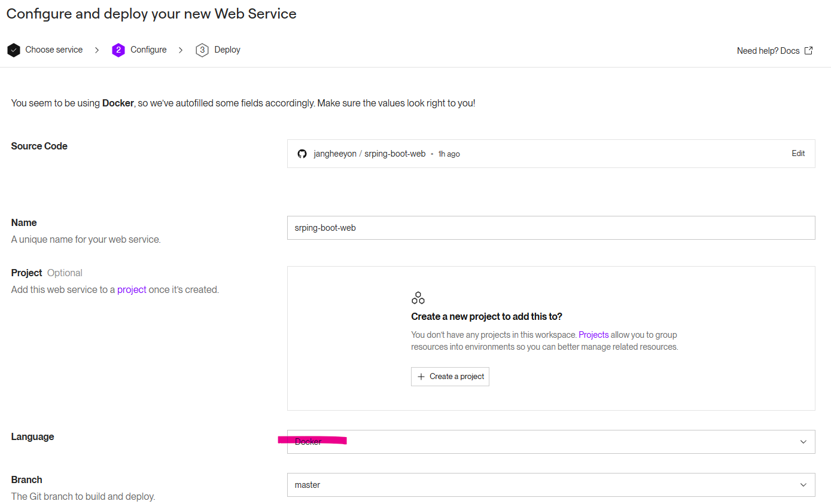Open the Need help? Docs link
Viewport: 831px width, 504px height.
[768, 51]
